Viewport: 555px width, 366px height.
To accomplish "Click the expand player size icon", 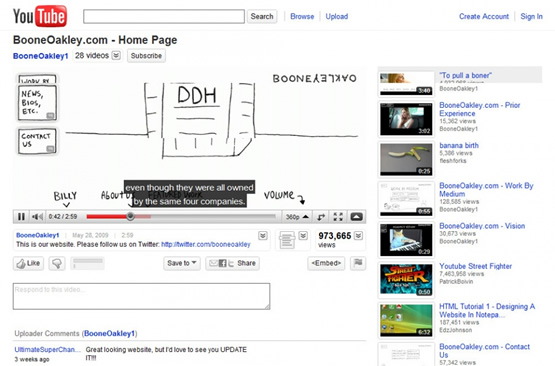I will point(321,217).
